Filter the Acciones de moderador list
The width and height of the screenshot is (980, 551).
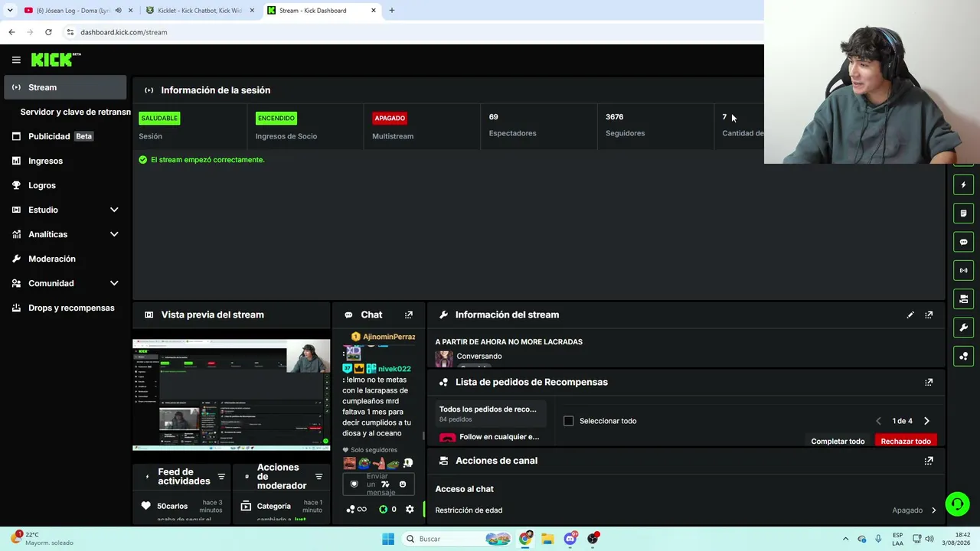[x=318, y=477]
